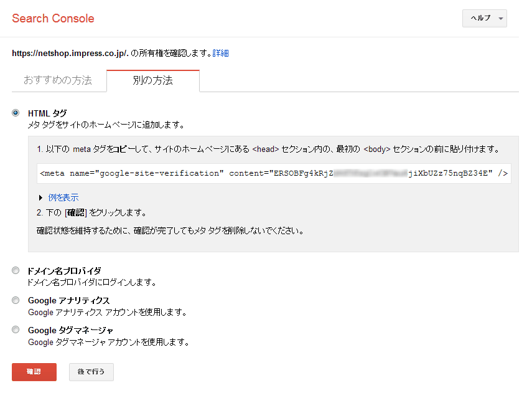The height and width of the screenshot is (393, 532).
Task: Open the 詳細 link
Action: coord(220,54)
